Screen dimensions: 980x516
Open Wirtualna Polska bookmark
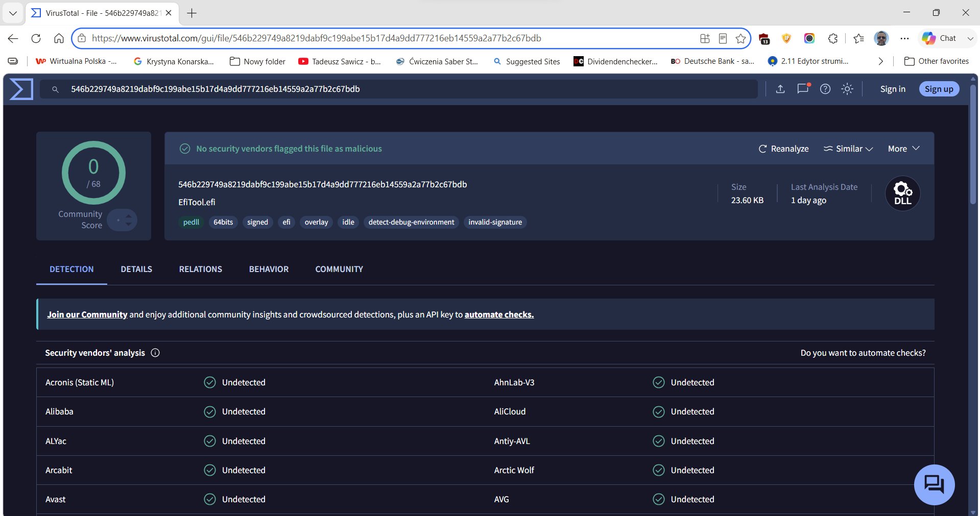76,61
